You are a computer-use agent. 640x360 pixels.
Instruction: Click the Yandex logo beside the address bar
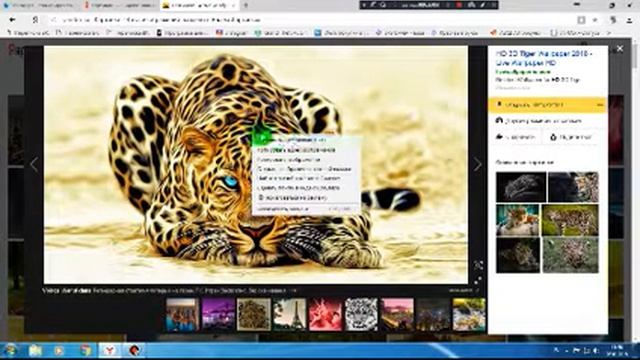(x=36, y=20)
